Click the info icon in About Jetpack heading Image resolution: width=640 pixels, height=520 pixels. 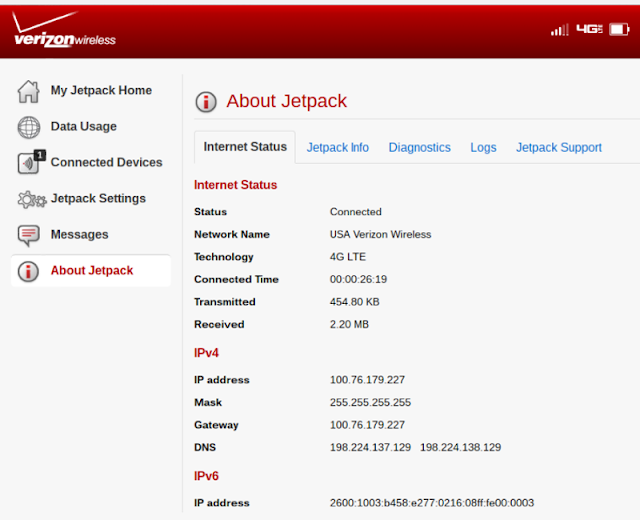click(206, 102)
